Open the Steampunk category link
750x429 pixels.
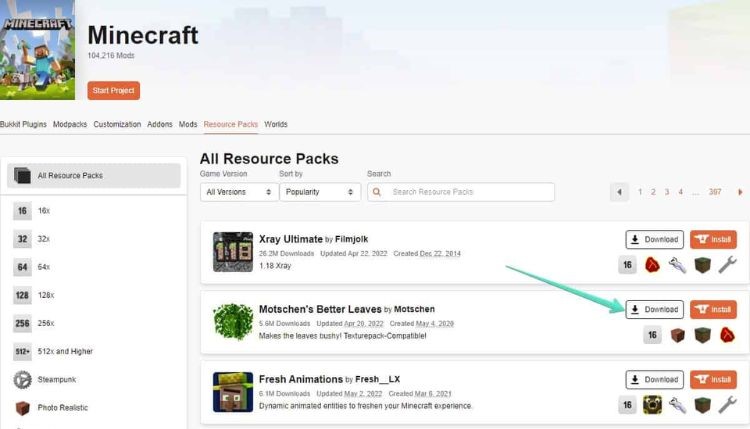tap(57, 380)
